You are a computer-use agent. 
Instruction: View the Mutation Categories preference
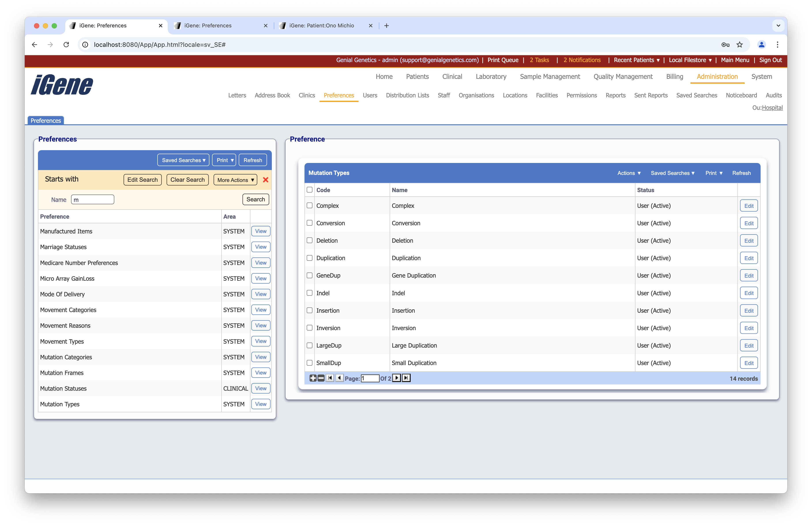261,357
